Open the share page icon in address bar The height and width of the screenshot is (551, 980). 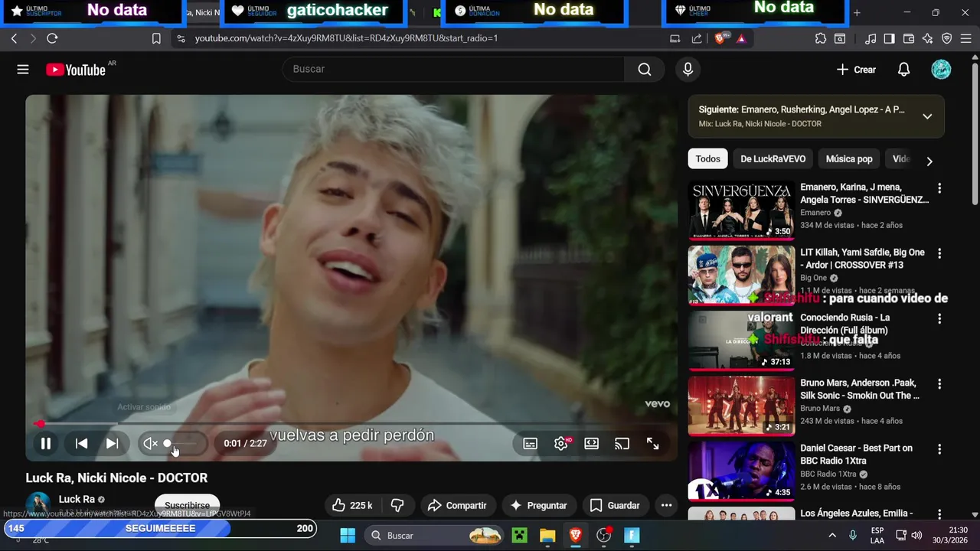(x=697, y=38)
